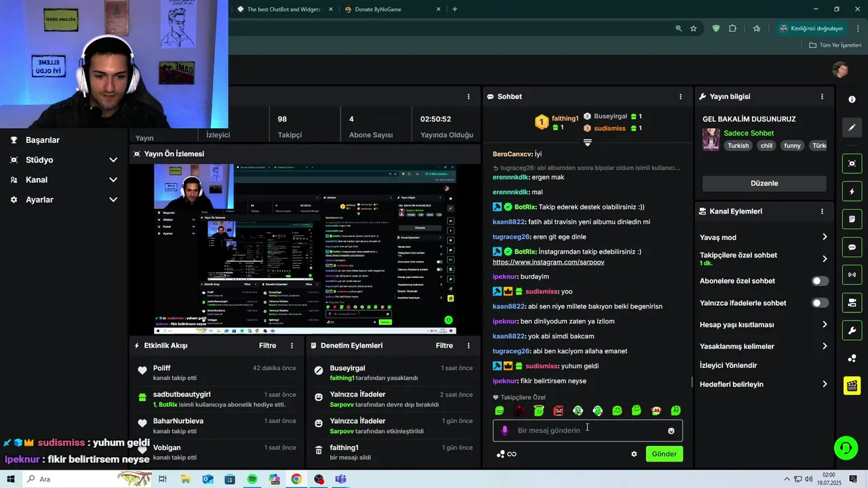Open Etkinlik Akışı panel three-dot menu
Screen dimensions: 868x488
click(x=292, y=346)
